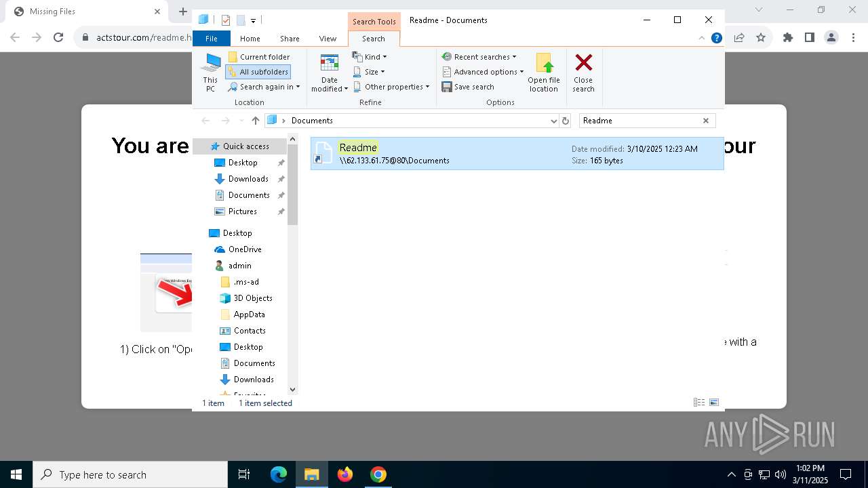Click Open file location button
The image size is (868, 488).
[x=544, y=73]
